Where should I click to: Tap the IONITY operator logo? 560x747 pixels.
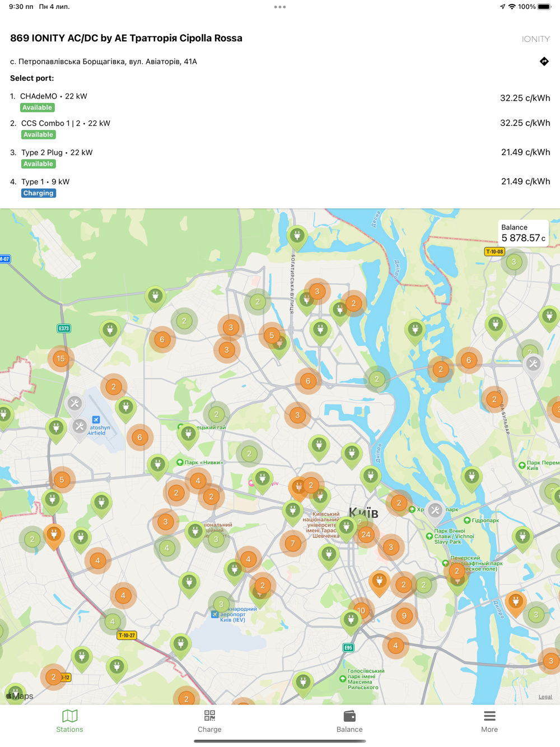(535, 39)
